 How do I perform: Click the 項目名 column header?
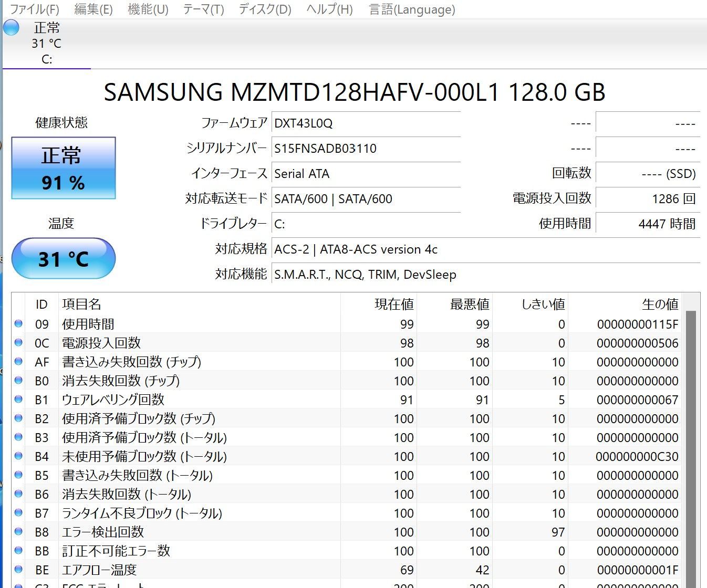pos(199,304)
